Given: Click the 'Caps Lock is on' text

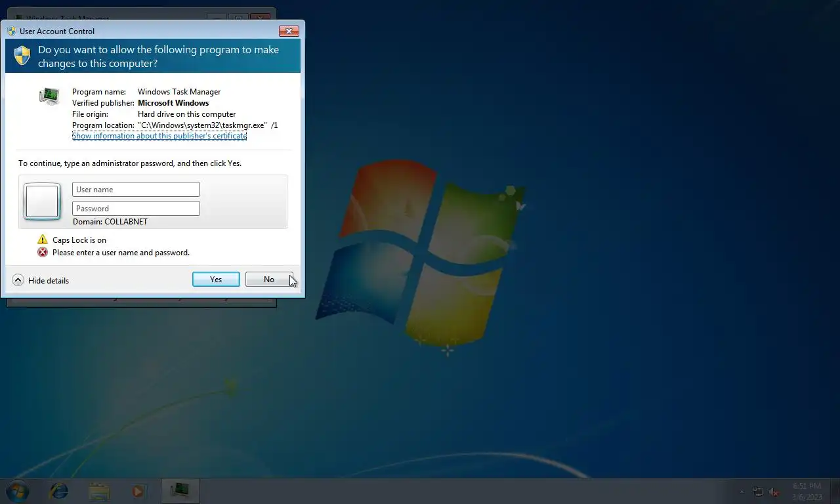Looking at the screenshot, I should [x=79, y=240].
